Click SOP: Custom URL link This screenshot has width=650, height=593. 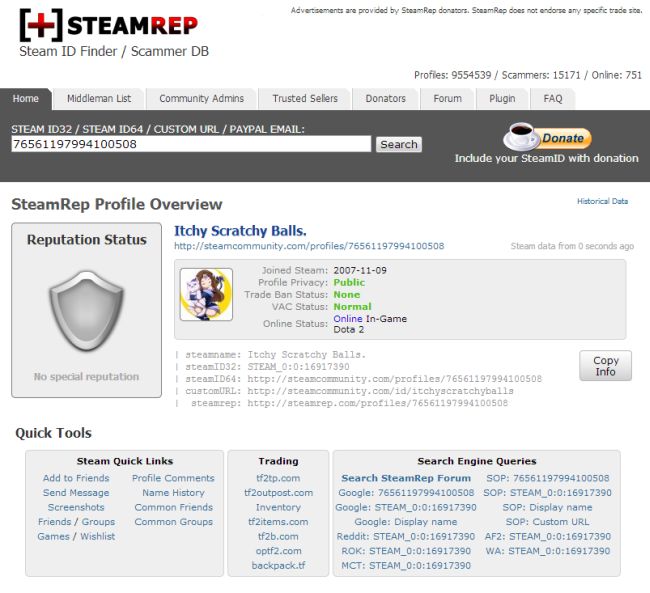(548, 522)
